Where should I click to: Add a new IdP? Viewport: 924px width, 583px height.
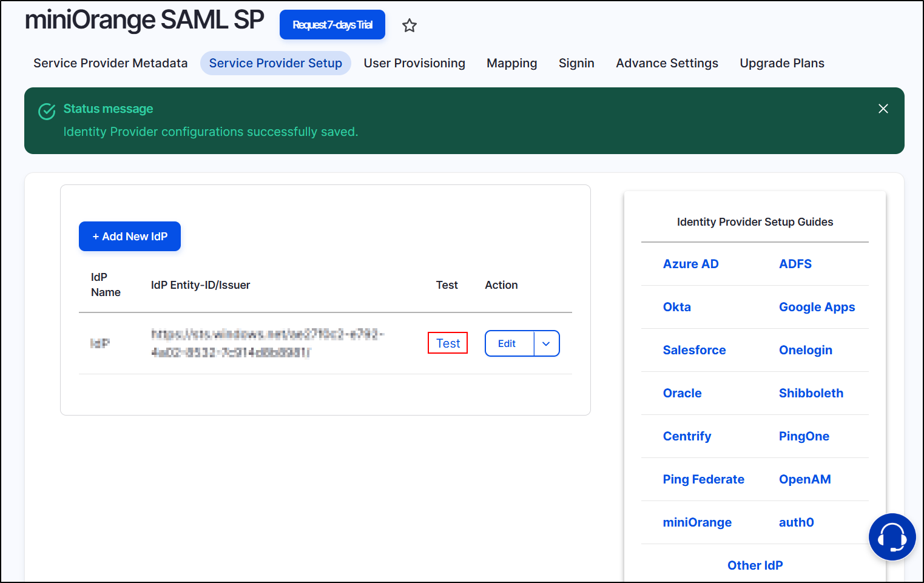coord(129,236)
